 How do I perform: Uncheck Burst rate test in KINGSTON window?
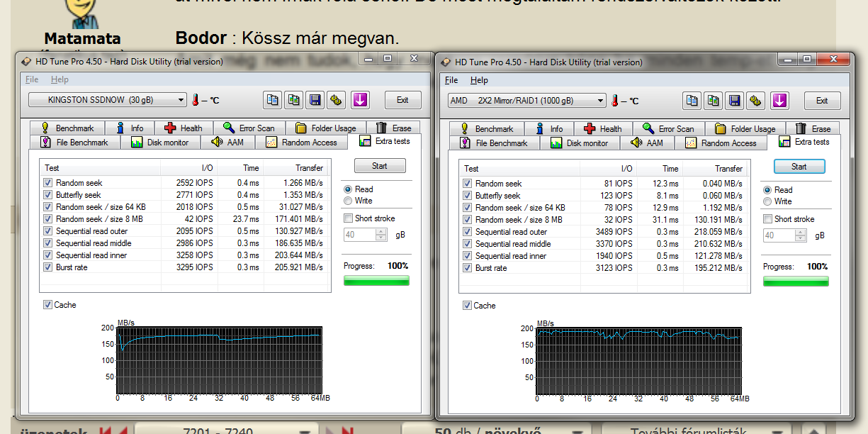(47, 267)
